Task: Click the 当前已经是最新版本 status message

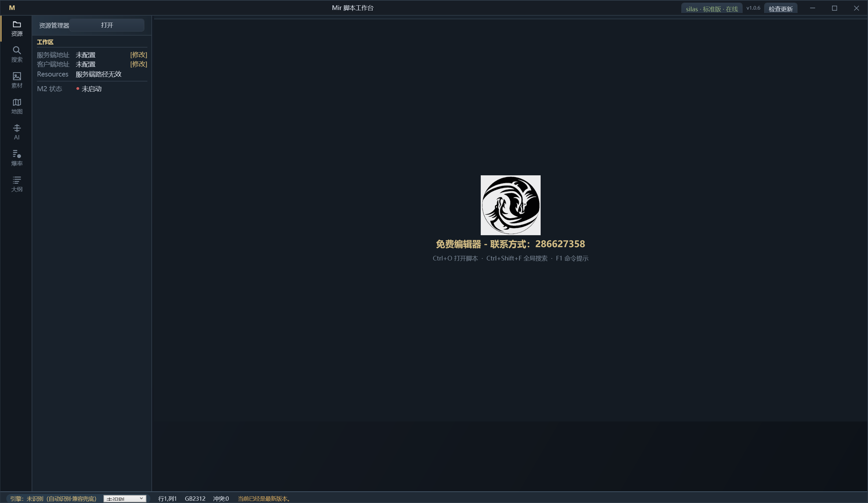Action: click(x=264, y=499)
